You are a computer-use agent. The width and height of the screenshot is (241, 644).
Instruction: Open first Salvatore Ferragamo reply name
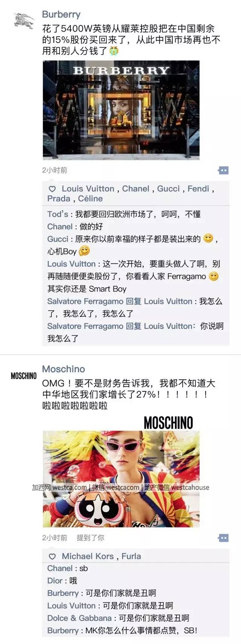[85, 301]
